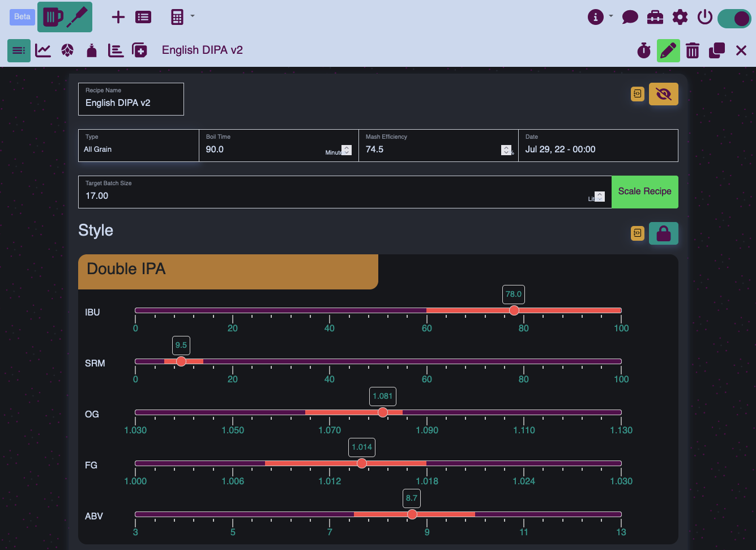The image size is (756, 550).
Task: Open the hops icon in recipe toolbar
Action: [67, 50]
